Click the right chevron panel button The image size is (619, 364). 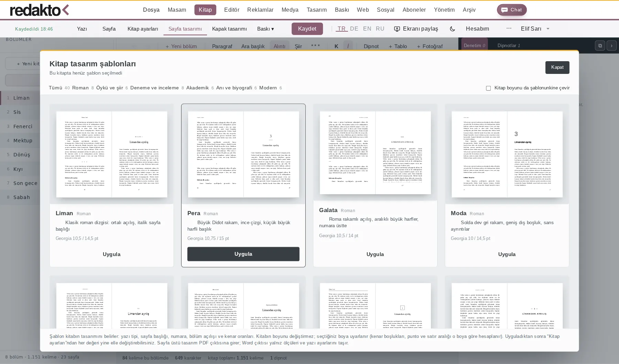611,46
